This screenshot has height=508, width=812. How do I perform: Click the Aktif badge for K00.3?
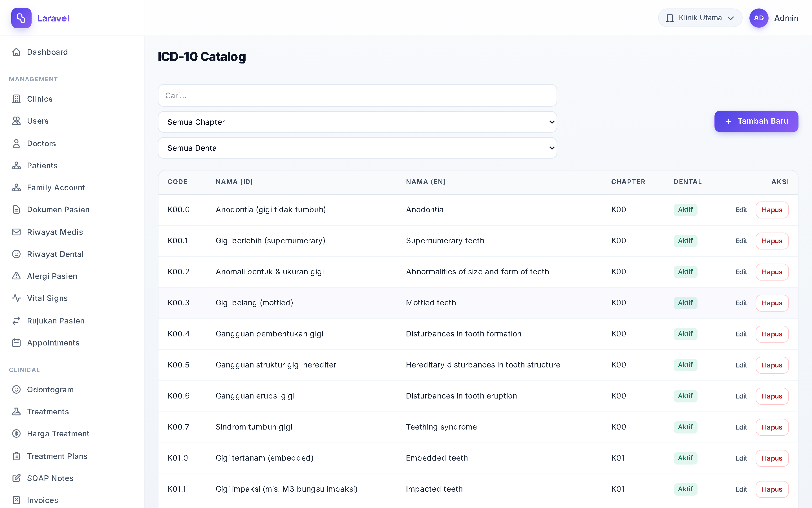685,303
